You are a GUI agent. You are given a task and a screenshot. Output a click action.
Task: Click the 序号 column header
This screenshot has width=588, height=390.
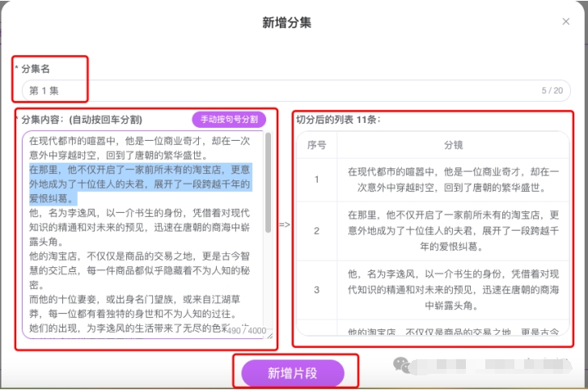[x=316, y=145]
